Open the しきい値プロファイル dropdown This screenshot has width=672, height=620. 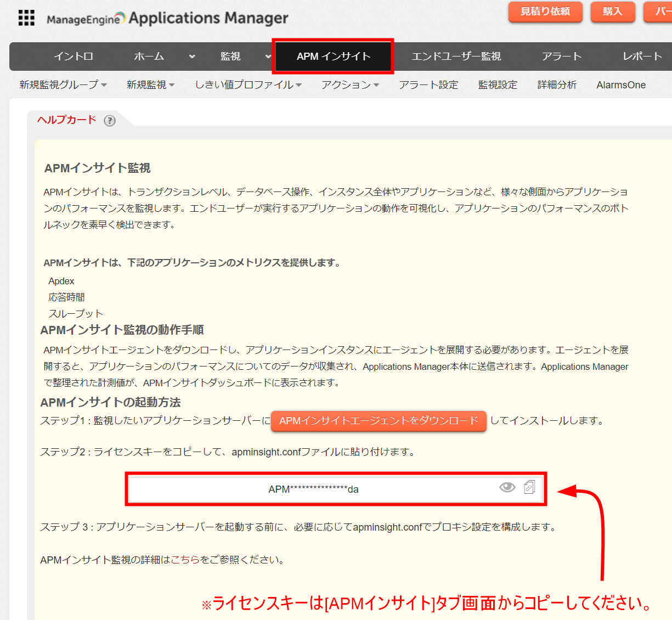coord(249,85)
